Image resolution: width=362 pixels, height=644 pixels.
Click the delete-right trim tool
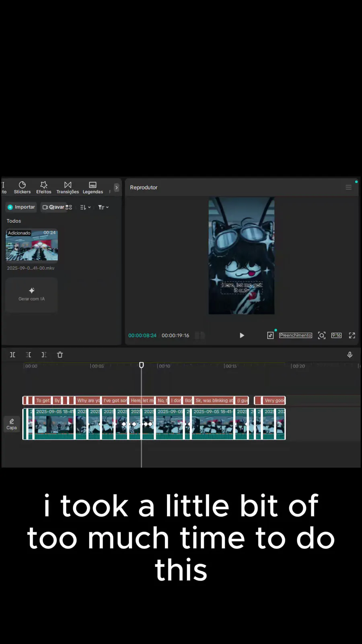tap(44, 355)
